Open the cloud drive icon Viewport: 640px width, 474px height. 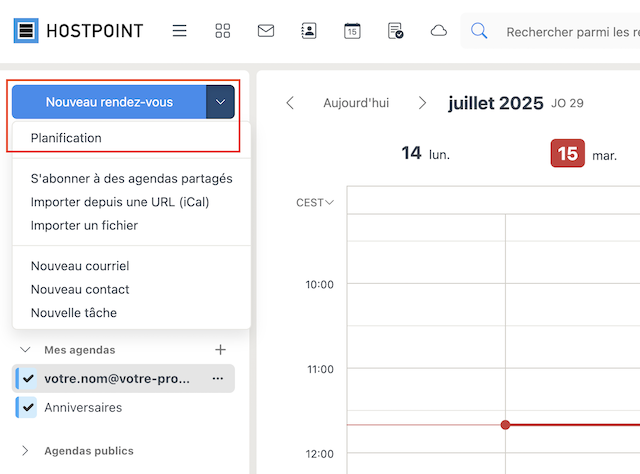(439, 31)
